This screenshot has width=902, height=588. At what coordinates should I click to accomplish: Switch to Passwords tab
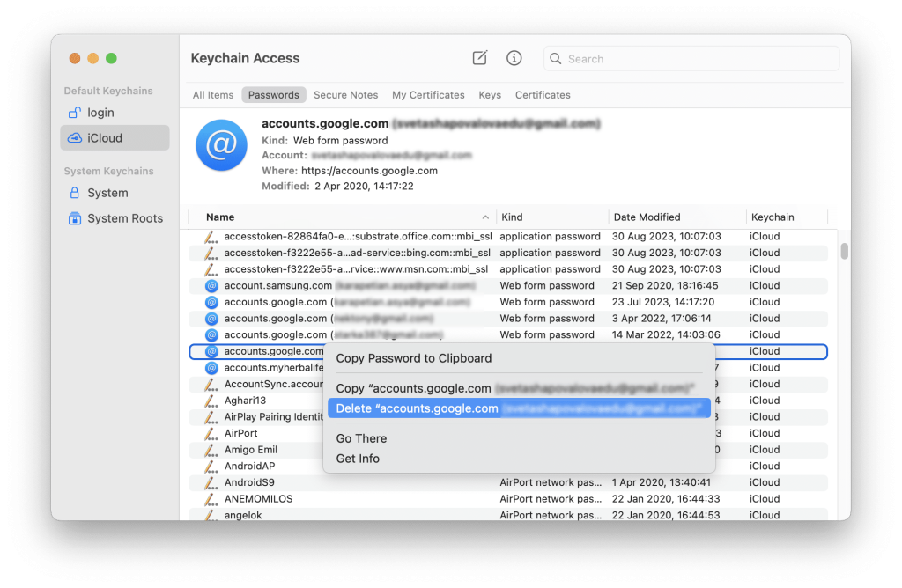coord(273,95)
